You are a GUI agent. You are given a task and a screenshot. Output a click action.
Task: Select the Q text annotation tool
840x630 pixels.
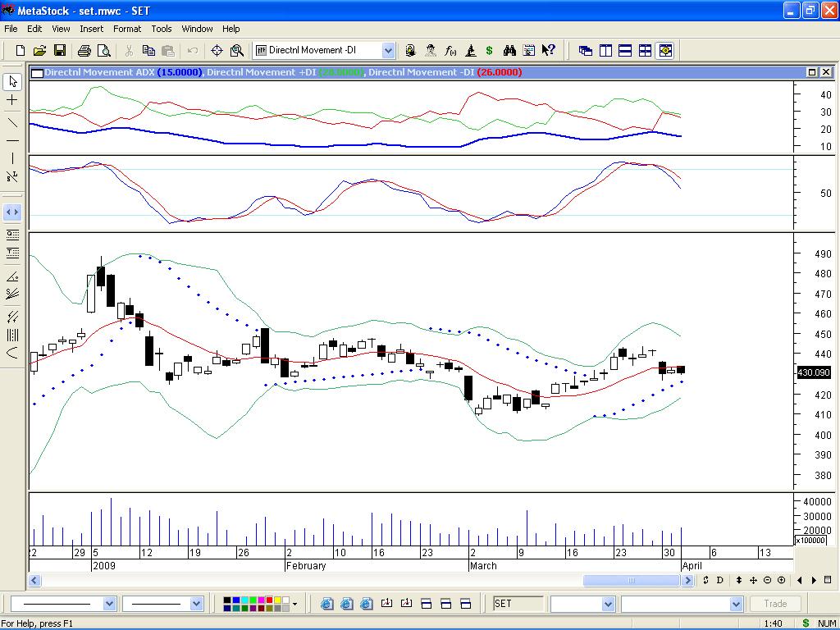(12, 235)
